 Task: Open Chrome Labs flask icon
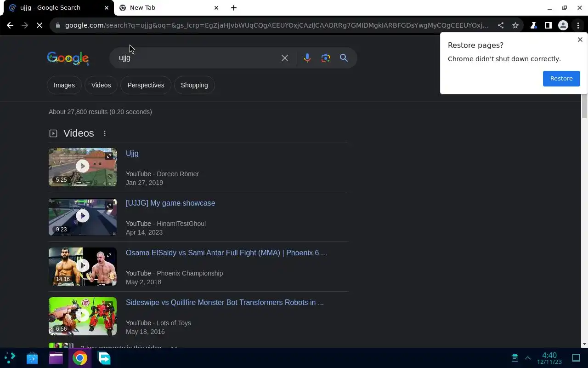pos(533,25)
